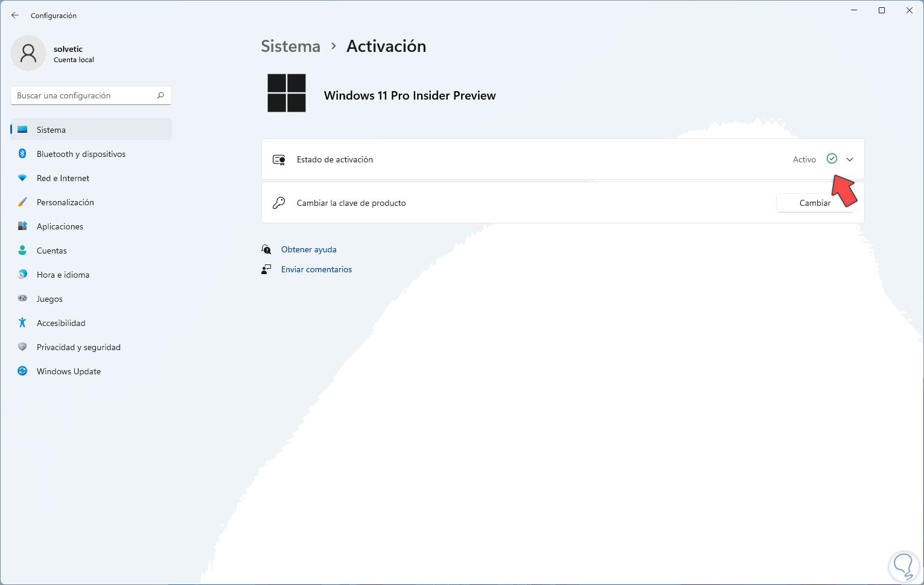Click the Activo status text
924x585 pixels.
tap(805, 159)
